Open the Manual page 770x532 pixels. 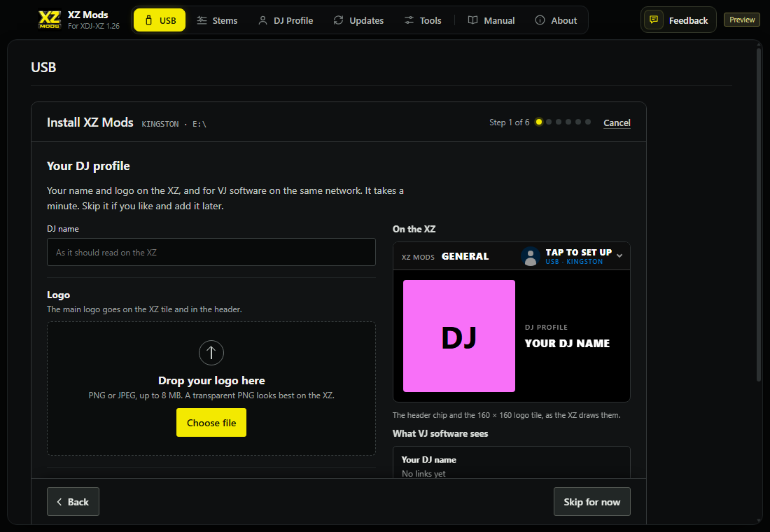(x=491, y=20)
